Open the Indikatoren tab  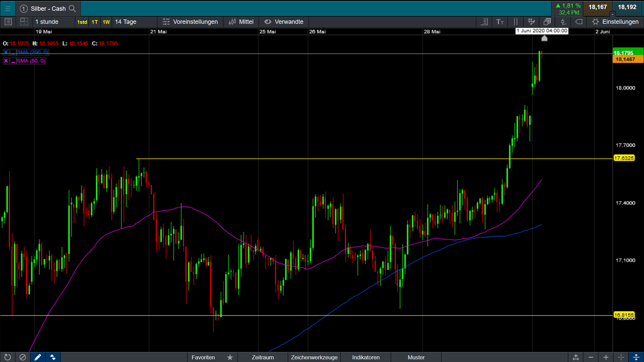tap(366, 357)
